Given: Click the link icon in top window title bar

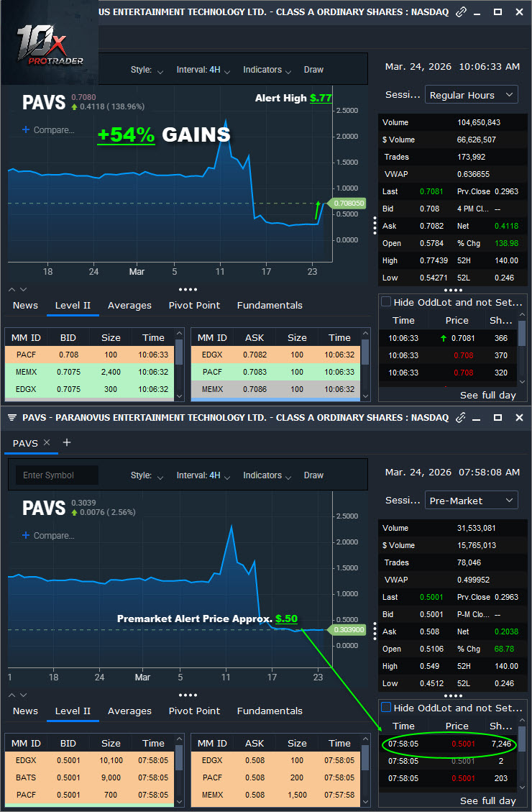Looking at the screenshot, I should point(461,12).
